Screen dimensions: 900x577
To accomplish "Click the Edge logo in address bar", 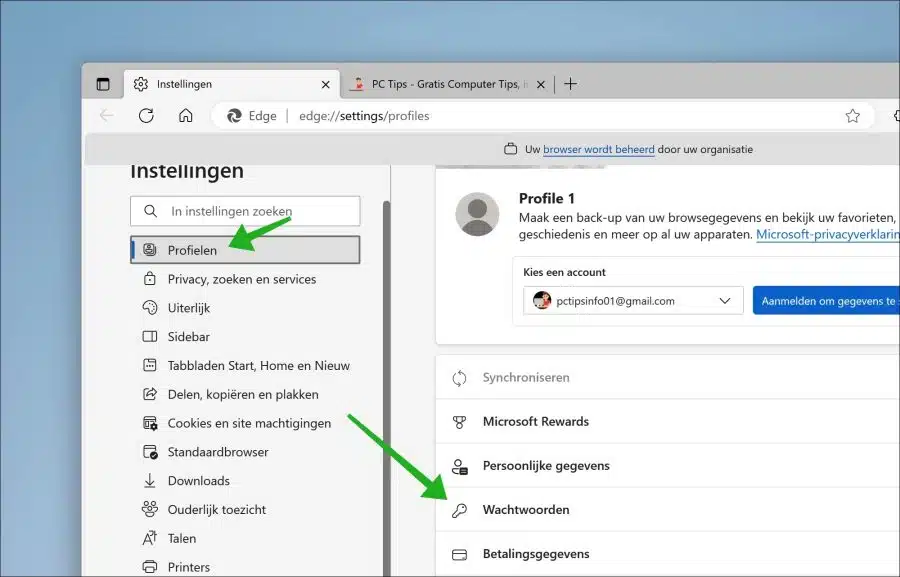I will tap(234, 116).
